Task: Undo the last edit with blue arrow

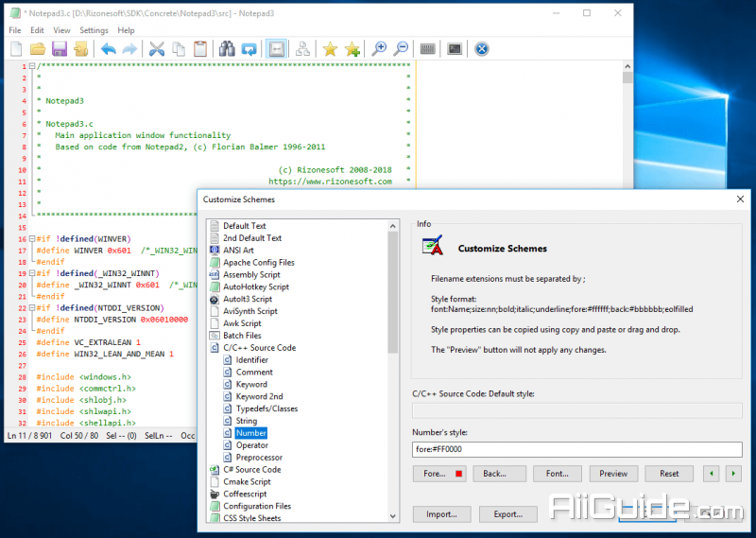Action: (x=109, y=49)
